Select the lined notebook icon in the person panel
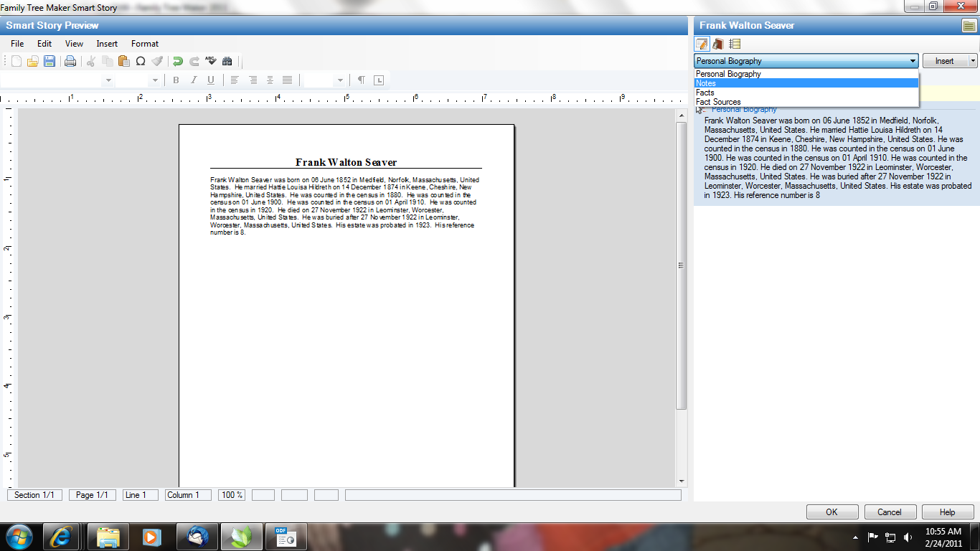The image size is (980, 551). [734, 44]
